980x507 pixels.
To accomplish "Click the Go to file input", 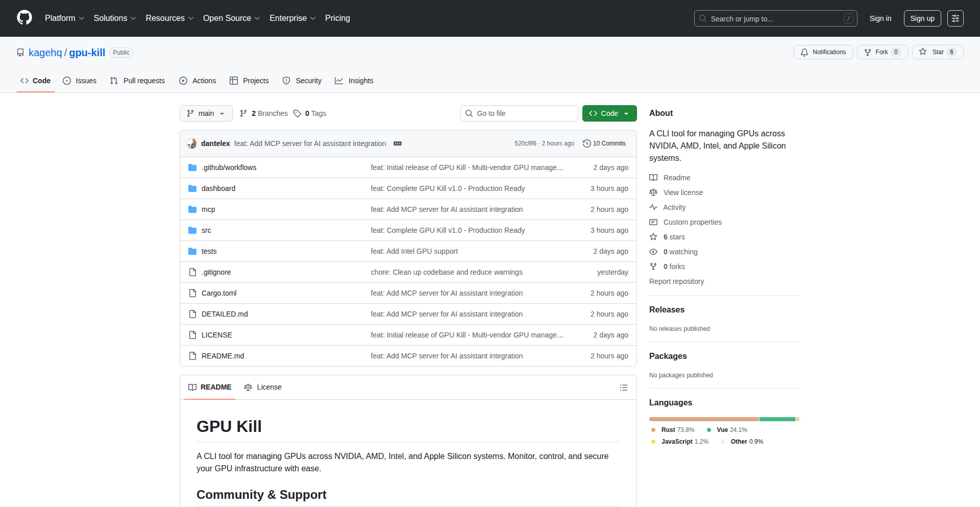I will 519,113.
